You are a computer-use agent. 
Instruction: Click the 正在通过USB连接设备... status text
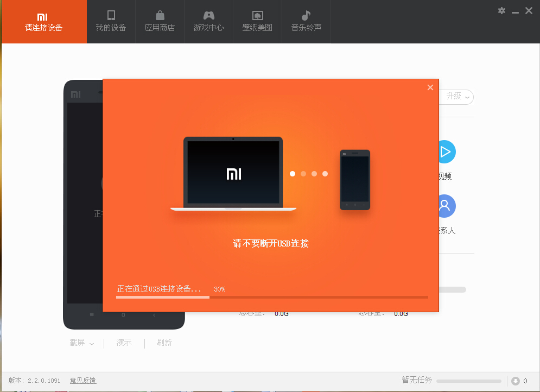[x=159, y=289]
